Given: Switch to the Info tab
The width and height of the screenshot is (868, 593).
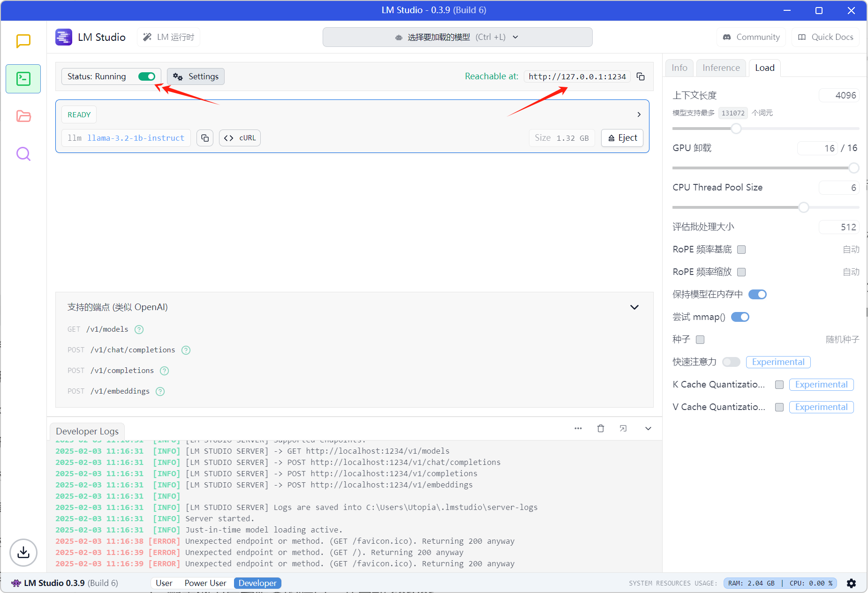Looking at the screenshot, I should tap(679, 68).
